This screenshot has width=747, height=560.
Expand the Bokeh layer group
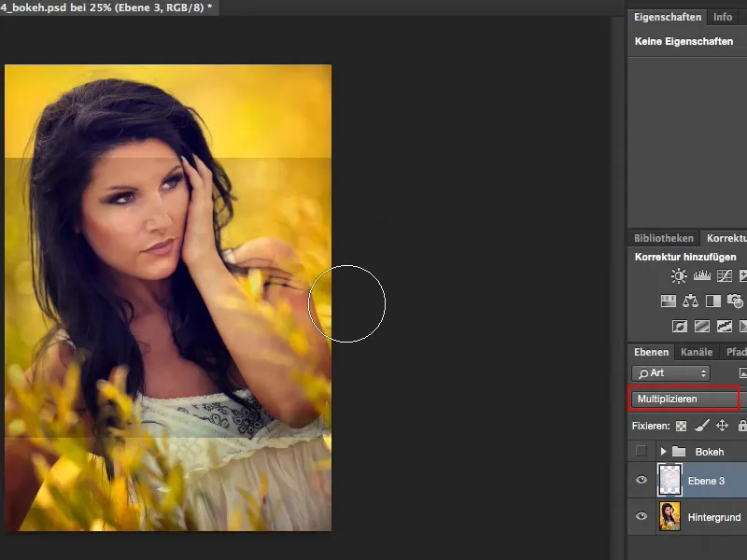[x=663, y=451]
